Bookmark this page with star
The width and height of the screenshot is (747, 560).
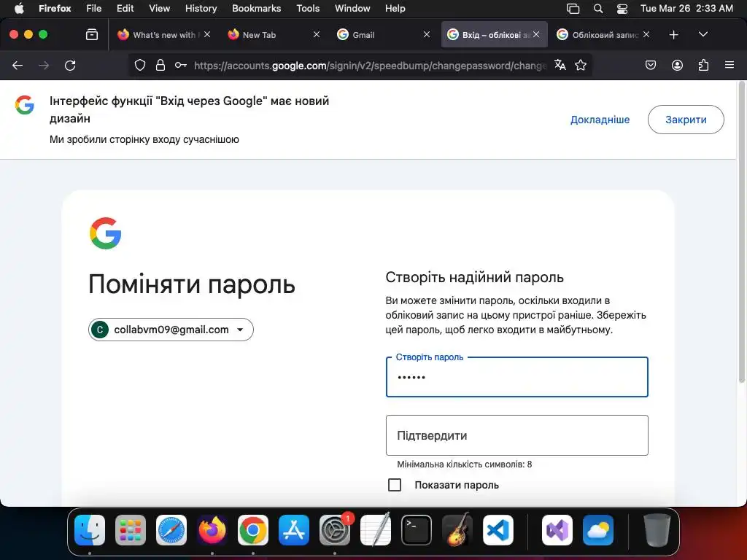580,65
